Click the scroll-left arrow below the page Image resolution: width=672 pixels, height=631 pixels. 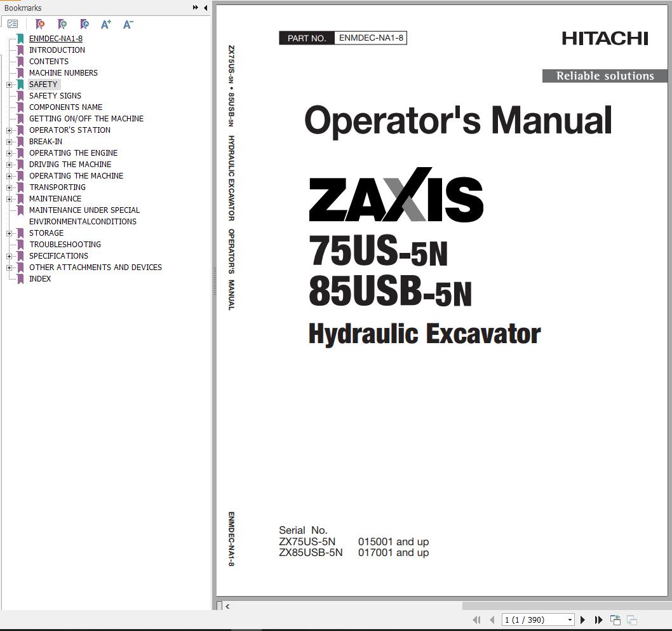tap(227, 606)
